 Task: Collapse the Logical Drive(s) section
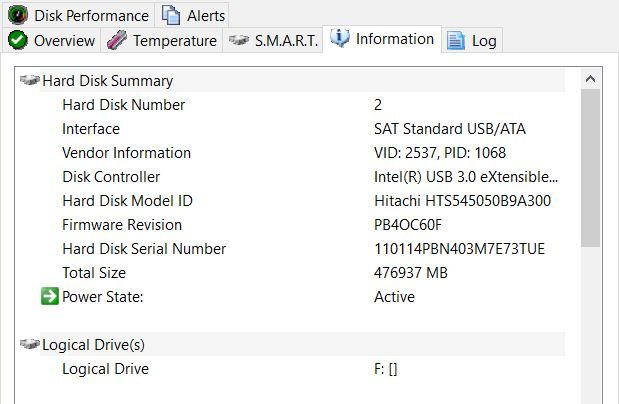(x=30, y=345)
